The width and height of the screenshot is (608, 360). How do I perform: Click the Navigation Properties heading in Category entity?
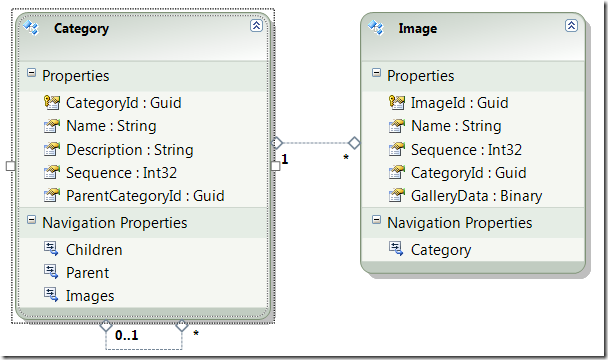click(x=115, y=223)
